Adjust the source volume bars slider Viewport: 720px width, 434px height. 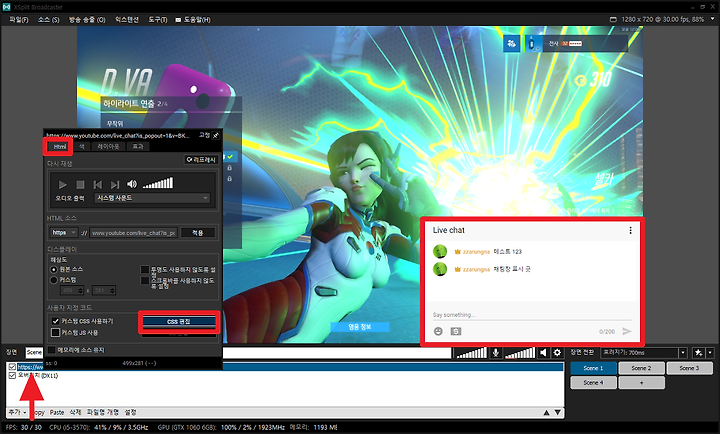tap(158, 183)
